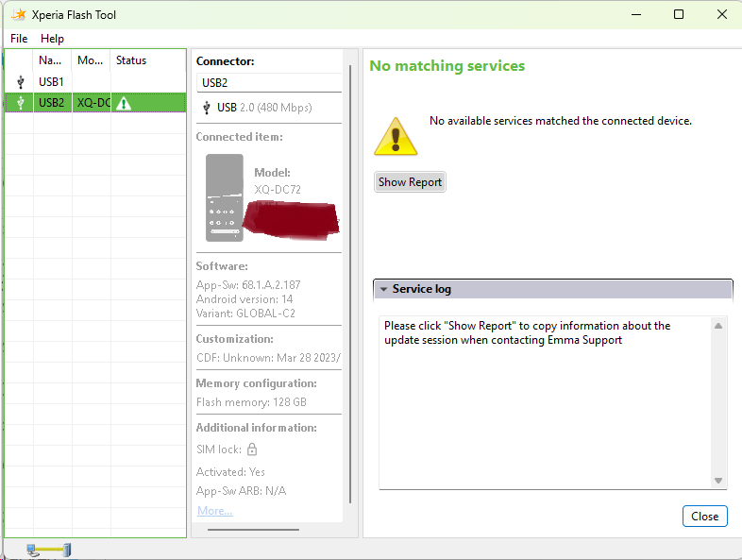The image size is (742, 560).
Task: Select the USB icon in USB1 row
Action: 21,82
